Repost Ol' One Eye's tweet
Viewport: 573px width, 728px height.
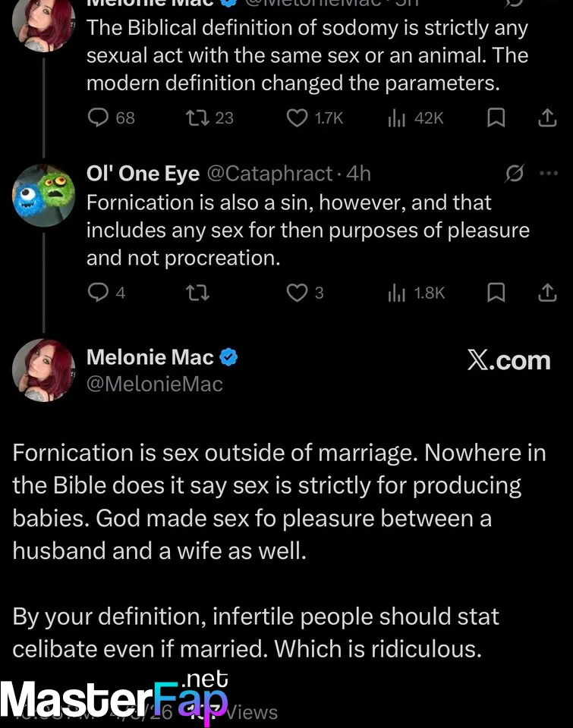click(197, 293)
